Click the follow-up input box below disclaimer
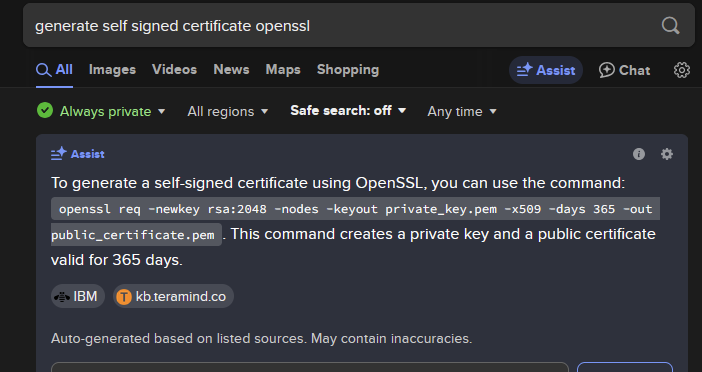The height and width of the screenshot is (372, 702). pos(310,367)
